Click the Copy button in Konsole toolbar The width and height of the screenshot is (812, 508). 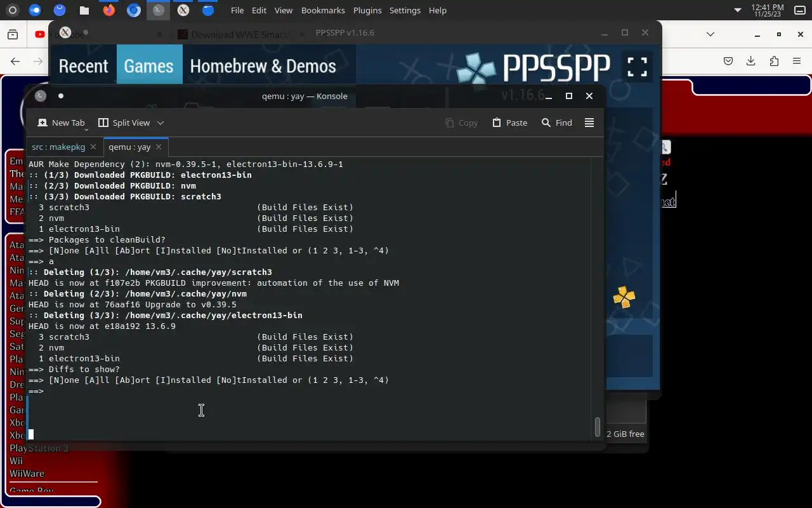(x=461, y=123)
